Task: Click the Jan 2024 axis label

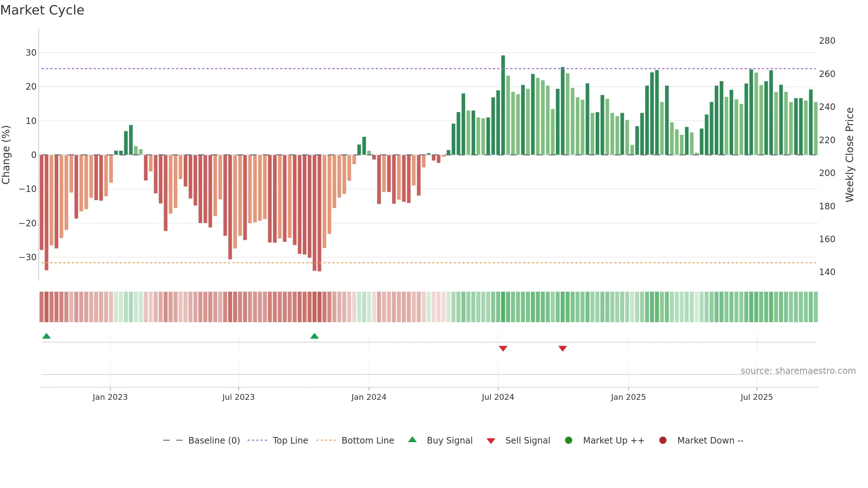Action: tap(369, 397)
